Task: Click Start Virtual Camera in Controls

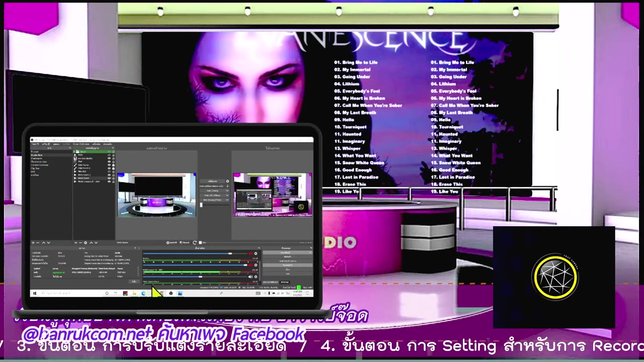Action: 288,261
